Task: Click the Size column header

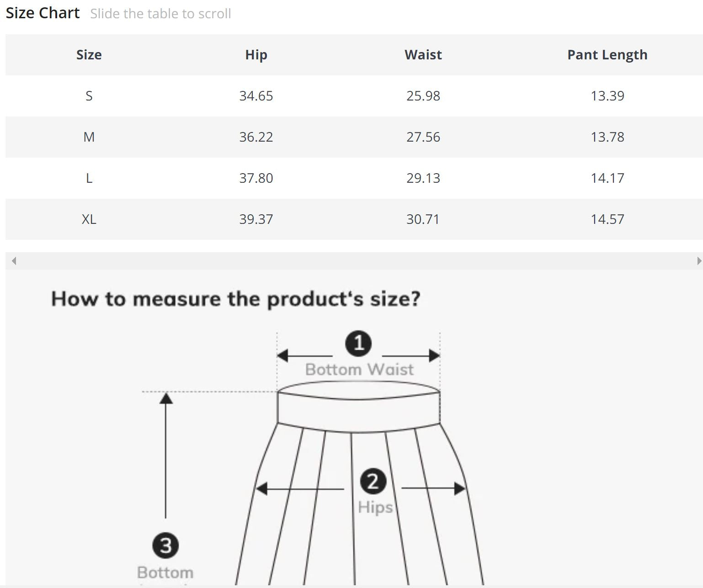Action: pos(89,55)
